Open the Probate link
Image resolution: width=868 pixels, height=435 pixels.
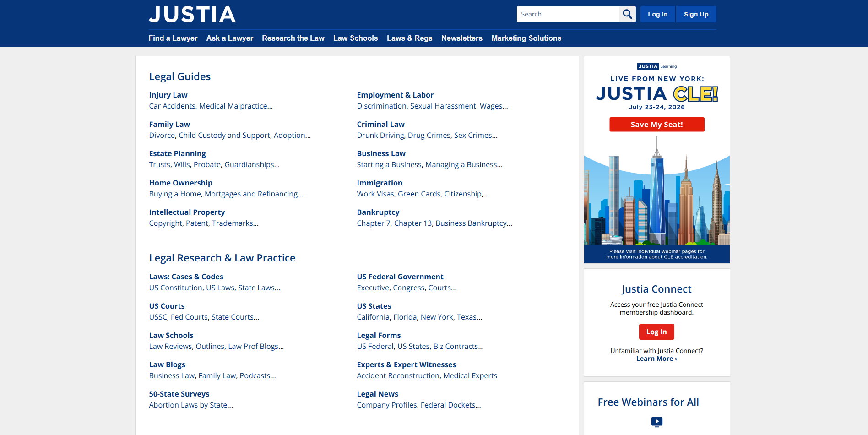(x=207, y=164)
